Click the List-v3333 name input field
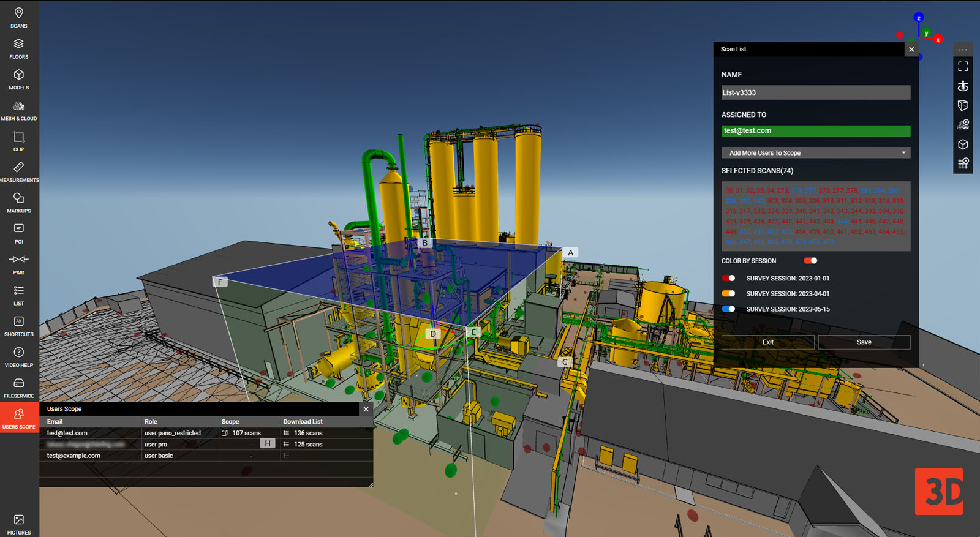980x537 pixels. tap(815, 92)
